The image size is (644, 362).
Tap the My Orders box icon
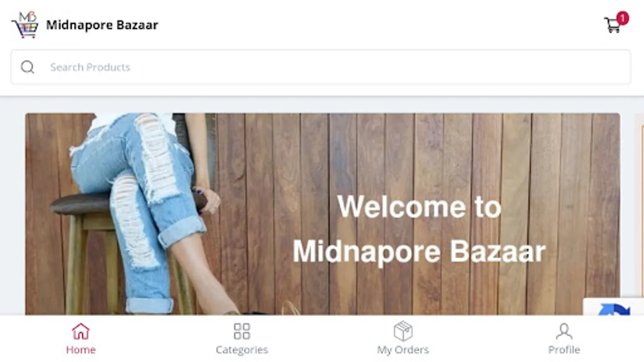click(x=403, y=331)
